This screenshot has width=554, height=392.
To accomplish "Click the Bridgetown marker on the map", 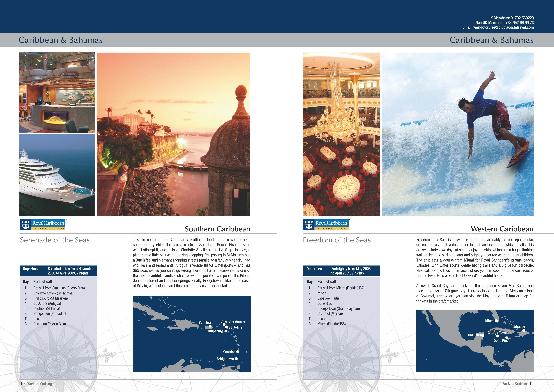I will pyautogui.click(x=236, y=359).
